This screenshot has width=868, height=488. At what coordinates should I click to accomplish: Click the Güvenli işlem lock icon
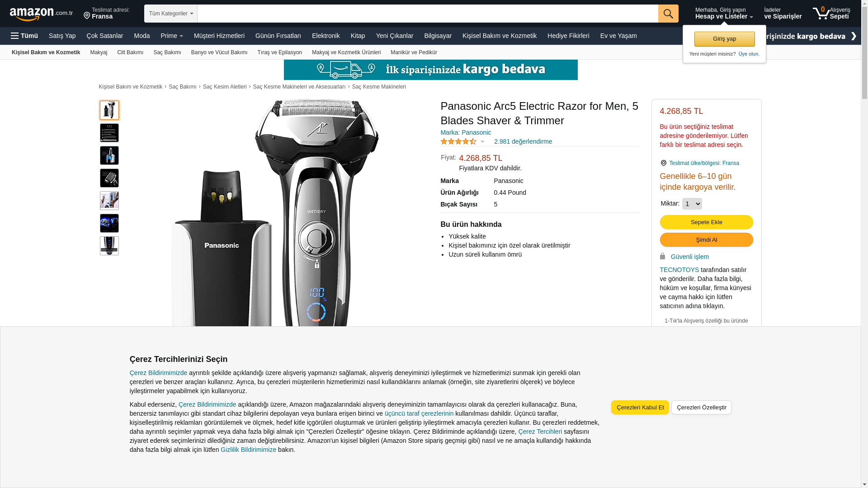tap(663, 256)
